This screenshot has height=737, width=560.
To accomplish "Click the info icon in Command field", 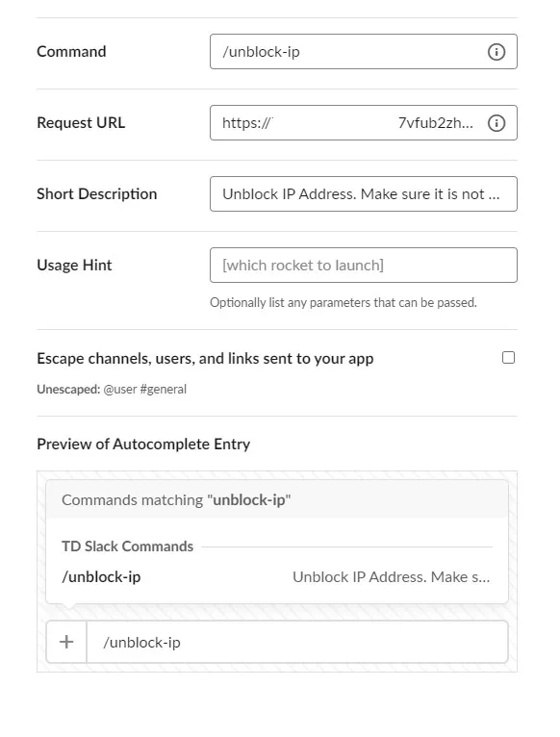I will click(x=496, y=52).
